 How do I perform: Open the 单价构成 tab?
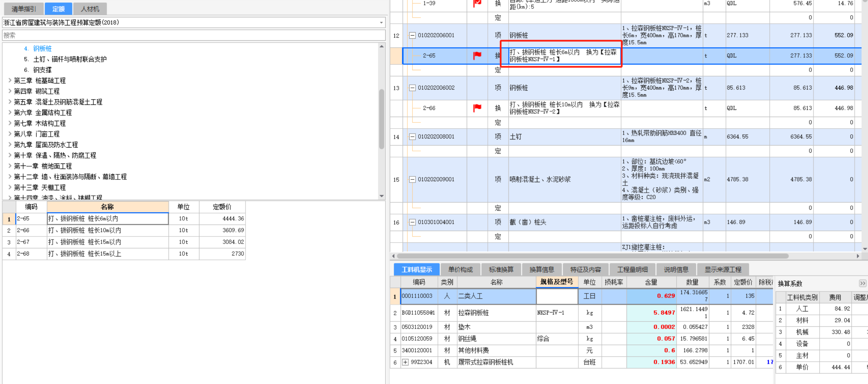pos(460,270)
